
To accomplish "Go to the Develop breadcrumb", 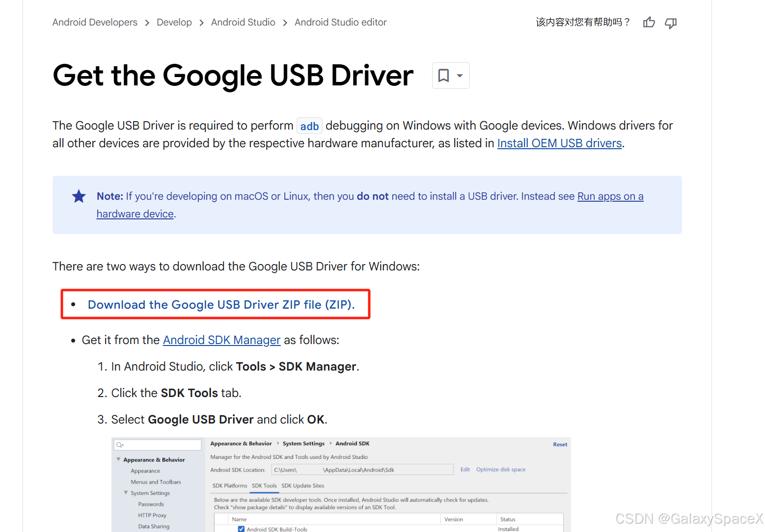I will (174, 22).
